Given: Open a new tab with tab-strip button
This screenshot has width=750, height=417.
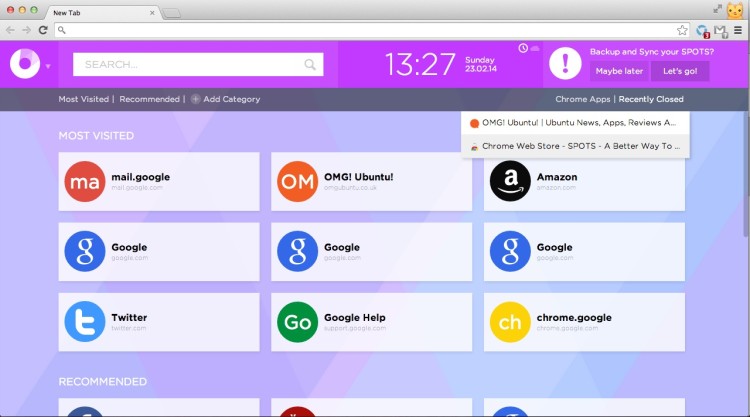Looking at the screenshot, I should point(171,13).
